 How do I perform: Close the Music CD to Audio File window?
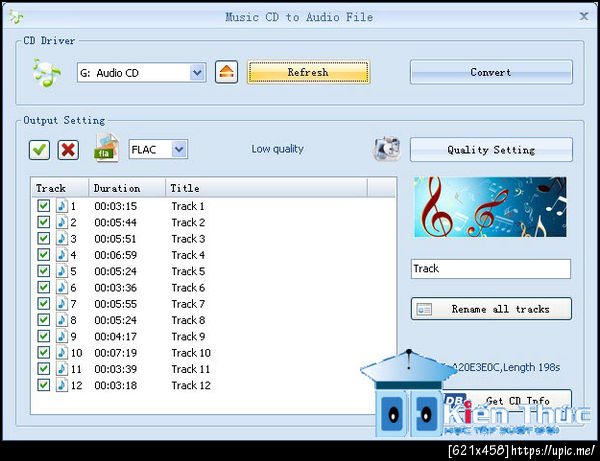pos(584,16)
